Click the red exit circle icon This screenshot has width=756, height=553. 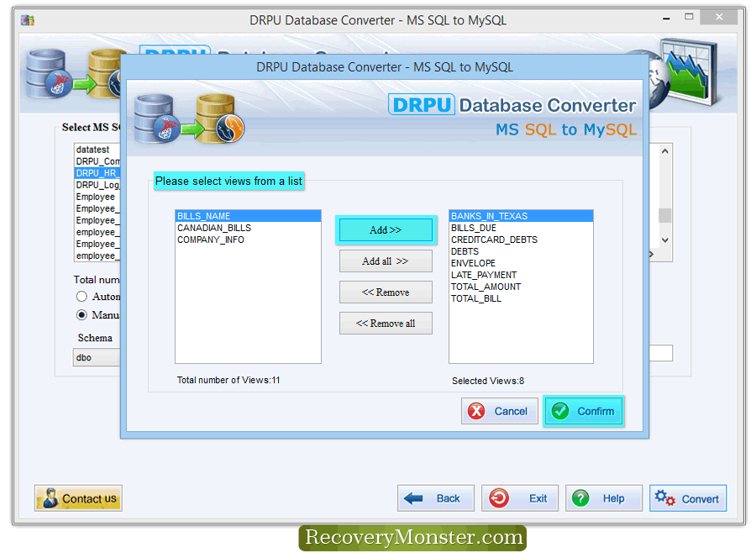pyautogui.click(x=499, y=498)
